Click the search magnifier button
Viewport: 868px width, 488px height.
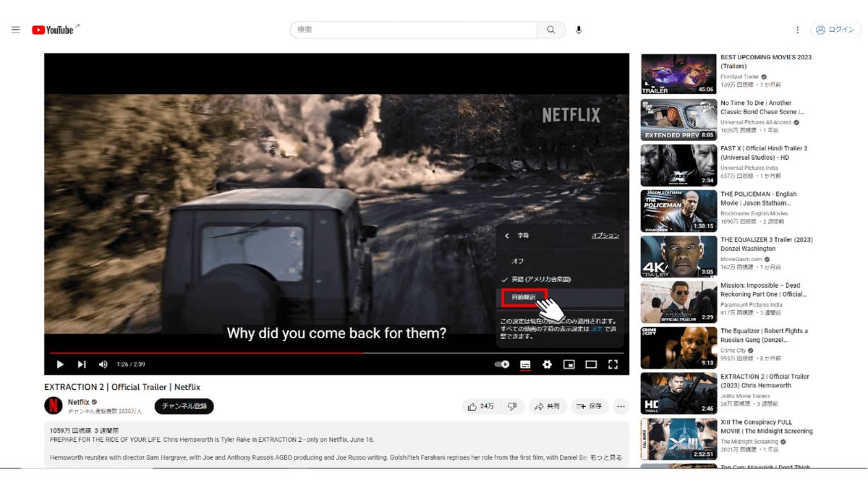pyautogui.click(x=551, y=30)
